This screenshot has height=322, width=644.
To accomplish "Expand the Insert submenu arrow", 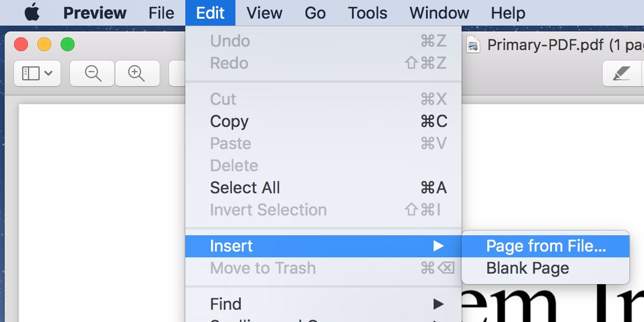I will pos(438,246).
